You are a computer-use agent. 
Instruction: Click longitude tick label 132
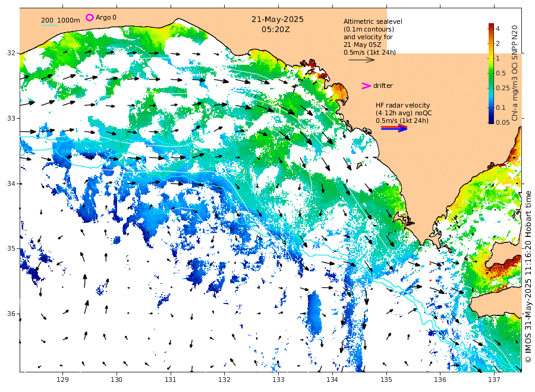point(225,380)
